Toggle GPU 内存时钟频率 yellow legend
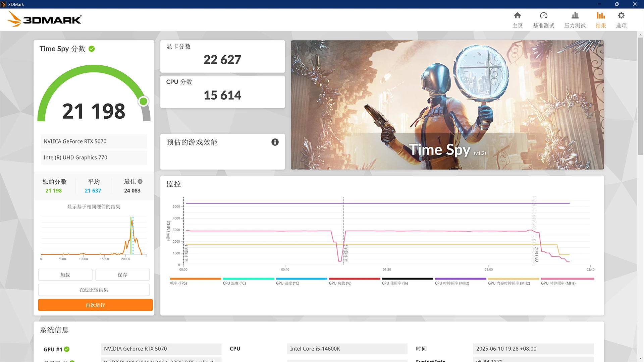 point(513,281)
